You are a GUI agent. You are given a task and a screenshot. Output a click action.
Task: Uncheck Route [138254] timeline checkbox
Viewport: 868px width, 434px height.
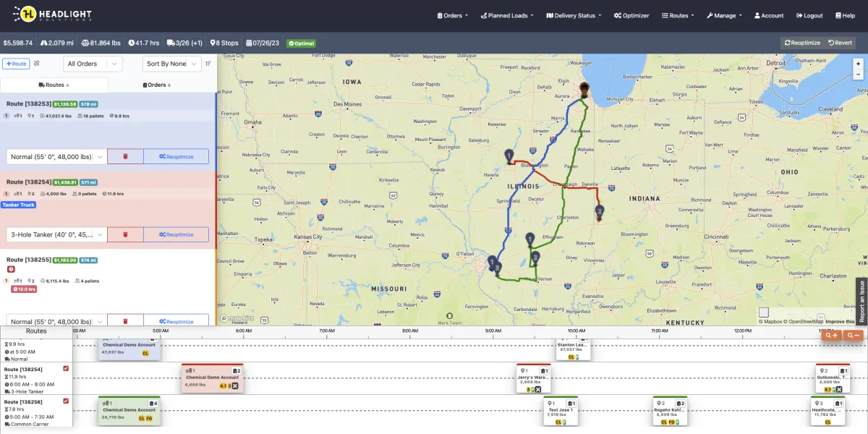(67, 369)
